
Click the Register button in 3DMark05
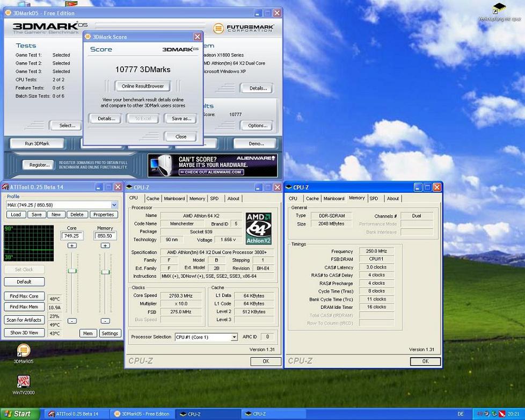click(x=39, y=165)
